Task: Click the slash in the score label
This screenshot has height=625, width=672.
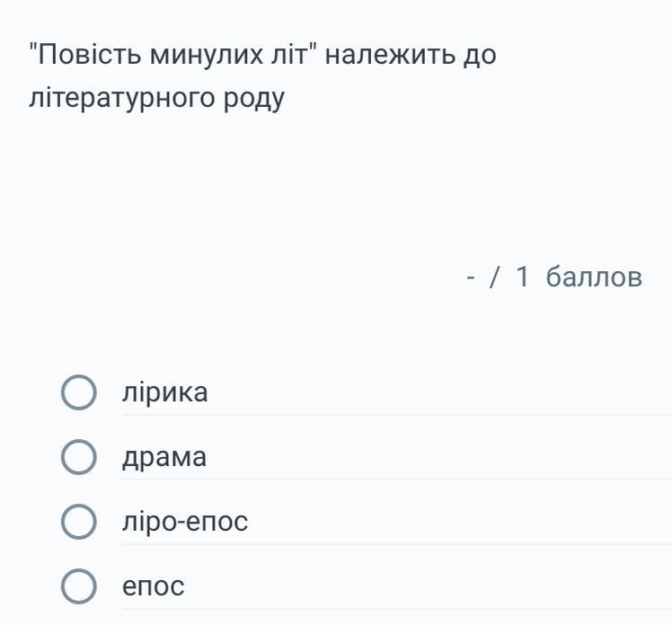Action: (x=495, y=277)
